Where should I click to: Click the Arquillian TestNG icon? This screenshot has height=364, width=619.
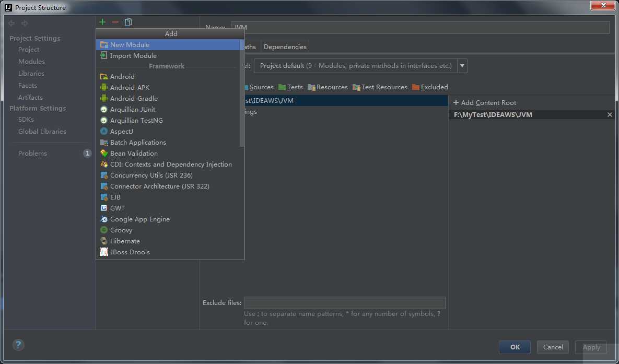pos(104,121)
